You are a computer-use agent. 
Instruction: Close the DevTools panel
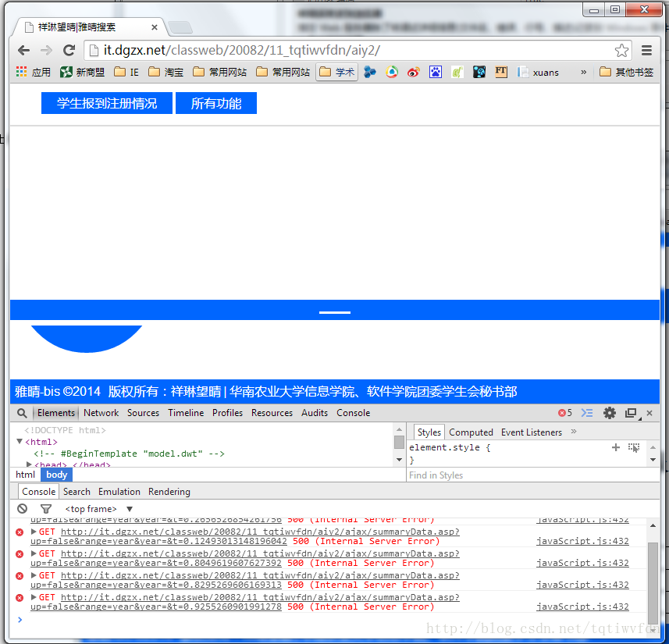[649, 413]
